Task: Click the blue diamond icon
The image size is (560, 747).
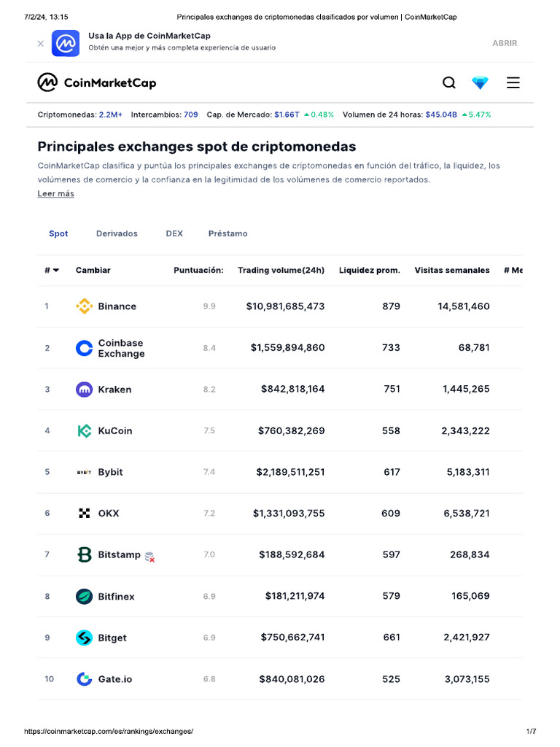Action: (x=480, y=83)
